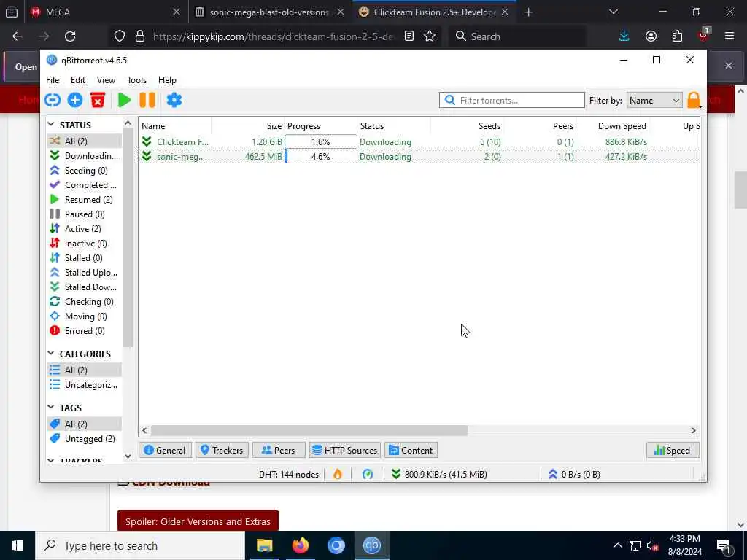Switch to the HTTP Sources tab
Viewport: 747px width, 560px height.
point(345,451)
